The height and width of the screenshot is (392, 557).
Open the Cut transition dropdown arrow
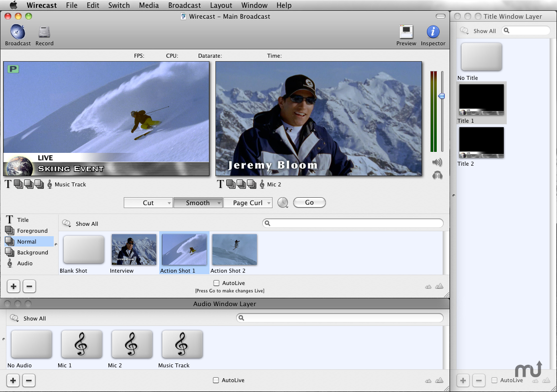[169, 203]
